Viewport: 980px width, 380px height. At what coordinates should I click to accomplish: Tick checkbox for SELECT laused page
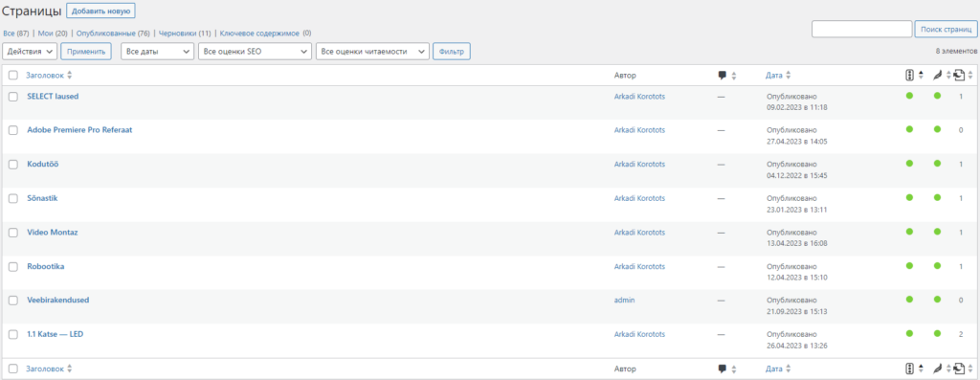click(13, 97)
